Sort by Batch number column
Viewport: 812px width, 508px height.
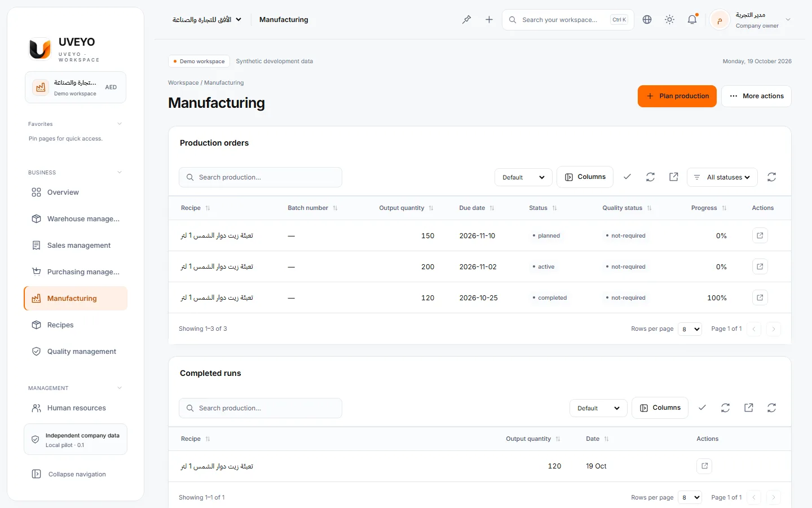pyautogui.click(x=312, y=208)
